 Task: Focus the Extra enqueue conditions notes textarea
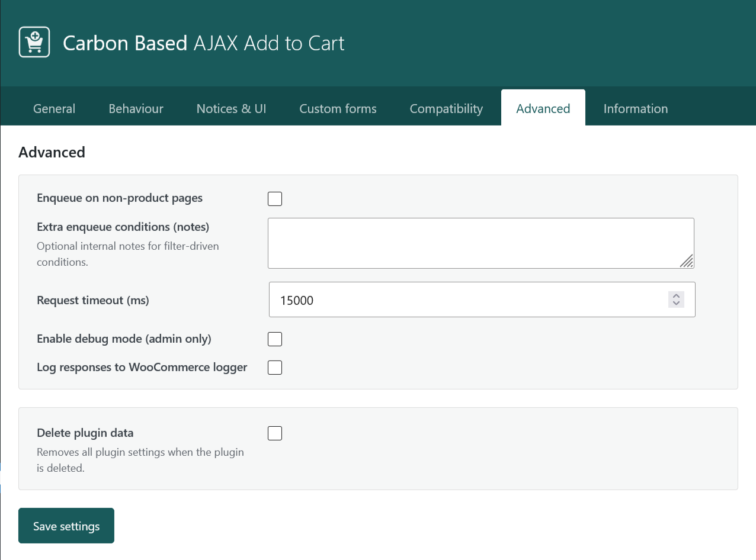pos(480,243)
